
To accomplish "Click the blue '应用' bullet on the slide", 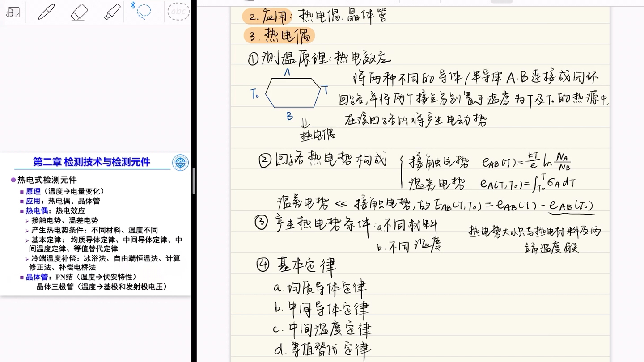I will (x=33, y=201).
